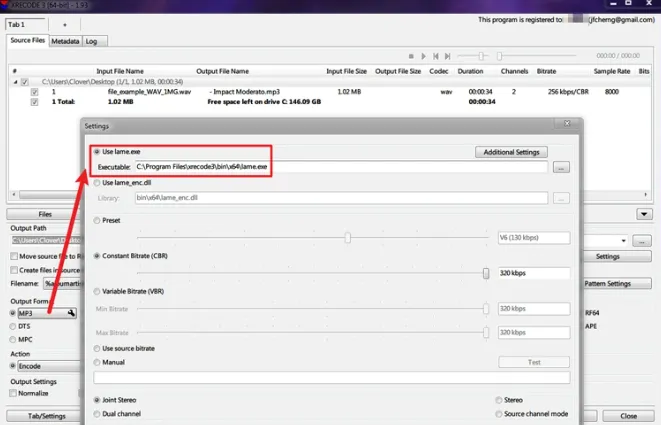Select Dual channel mode
The width and height of the screenshot is (661, 425).
coord(97,414)
